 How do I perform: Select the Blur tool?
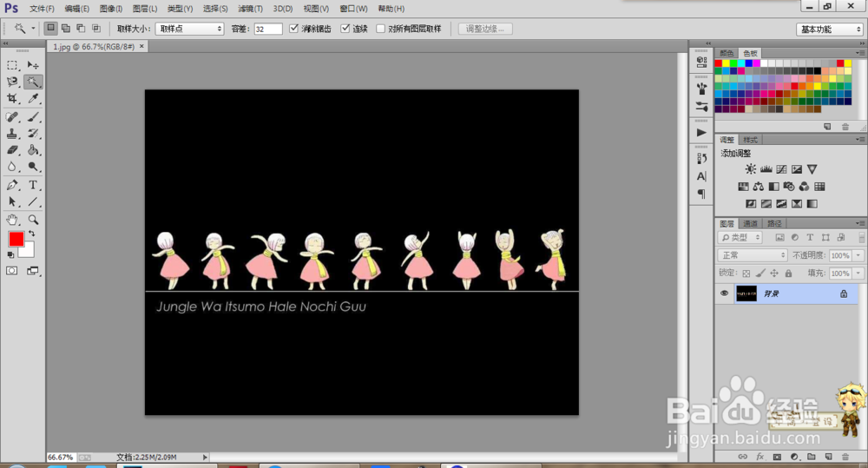click(x=12, y=167)
